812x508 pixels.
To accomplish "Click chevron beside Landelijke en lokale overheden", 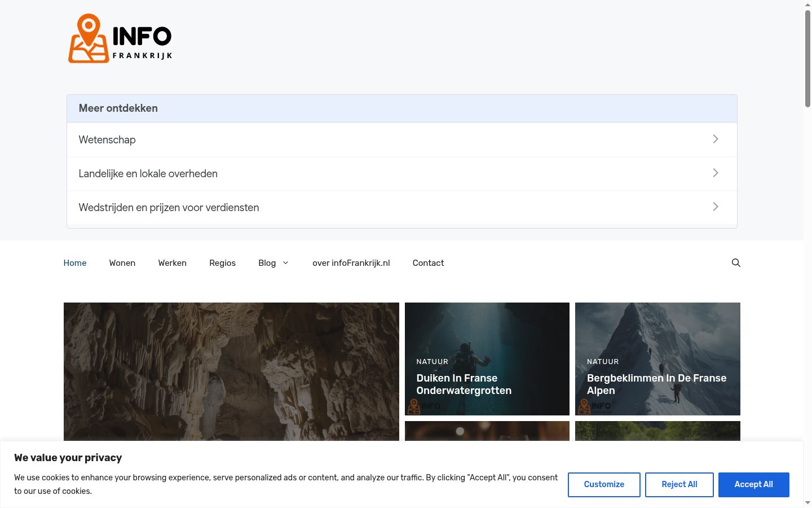I will [716, 173].
